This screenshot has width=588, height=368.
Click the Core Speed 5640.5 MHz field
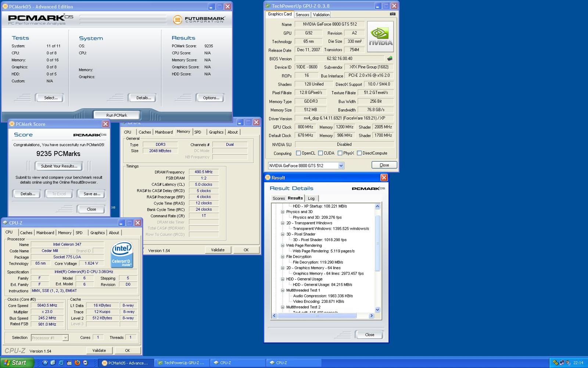tap(47, 305)
